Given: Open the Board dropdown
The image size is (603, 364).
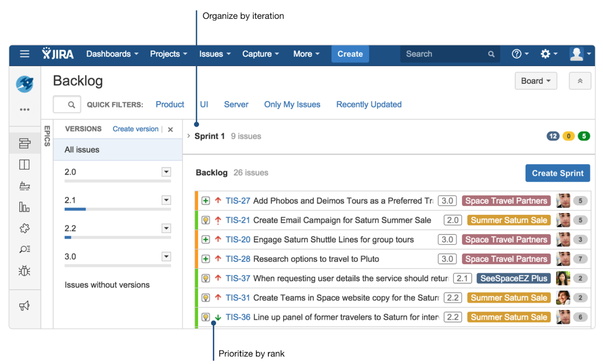Looking at the screenshot, I should coord(535,81).
